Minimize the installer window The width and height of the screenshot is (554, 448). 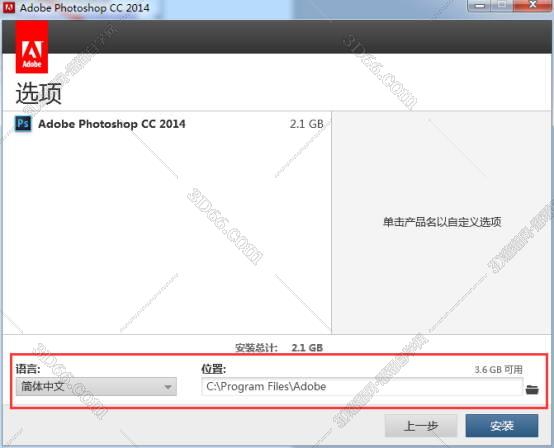click(x=480, y=6)
